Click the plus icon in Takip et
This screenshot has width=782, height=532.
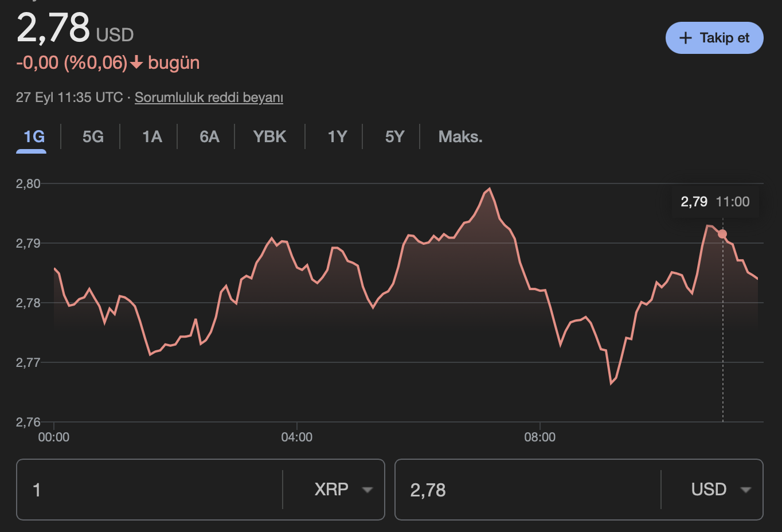685,38
